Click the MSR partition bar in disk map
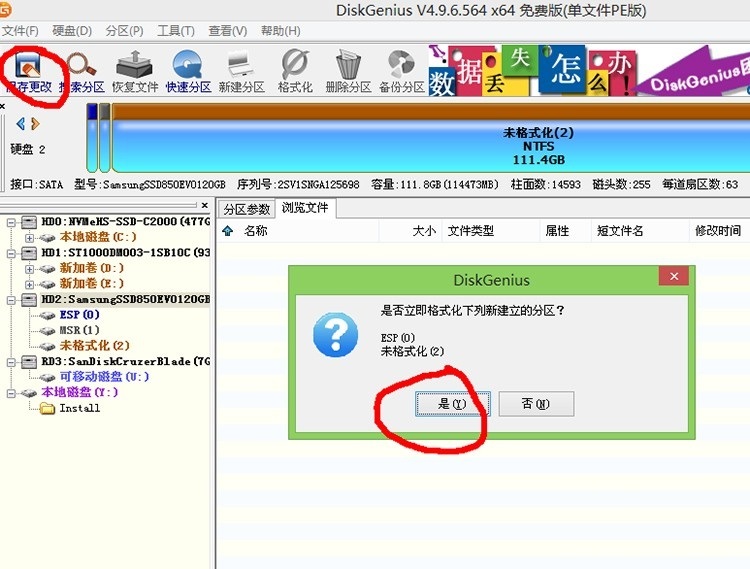The width and height of the screenshot is (750, 569). [x=105, y=138]
